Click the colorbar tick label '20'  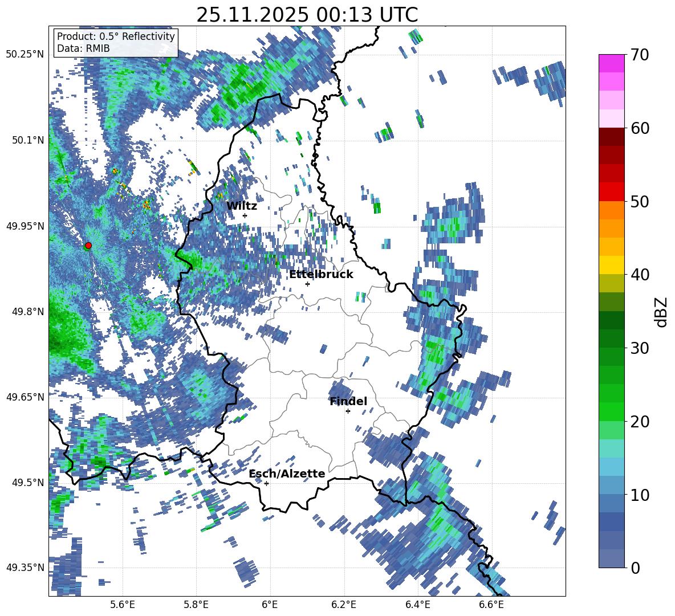[640, 422]
